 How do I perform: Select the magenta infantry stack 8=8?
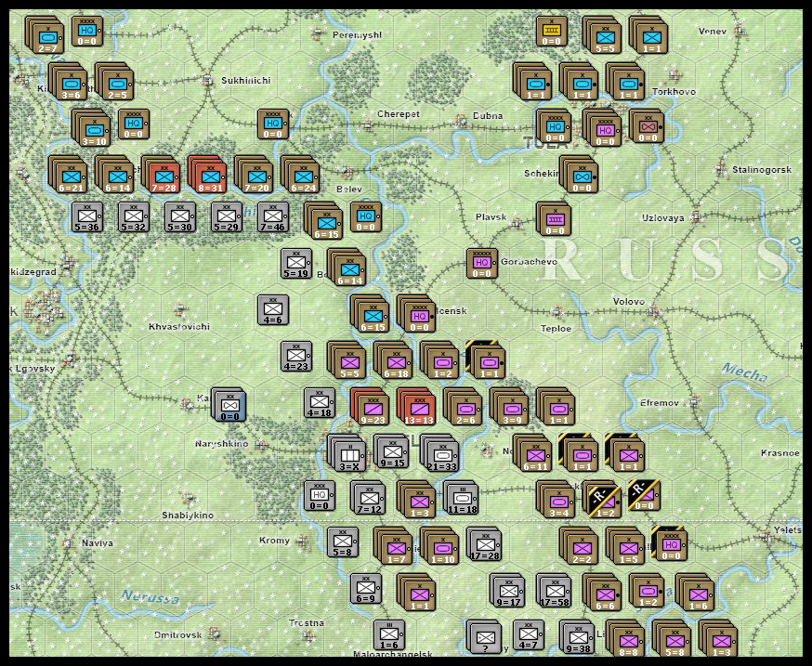coord(629,642)
